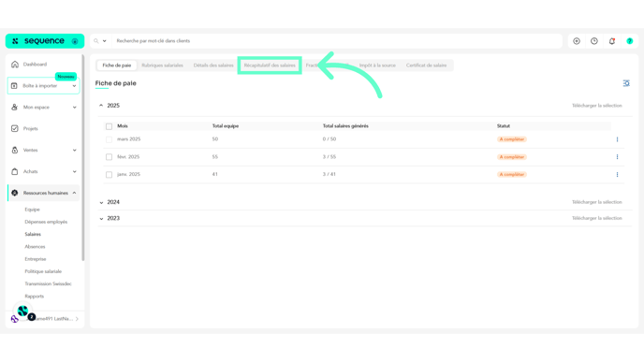Open Entreprise in the sidebar
This screenshot has width=644, height=362.
tap(36, 259)
